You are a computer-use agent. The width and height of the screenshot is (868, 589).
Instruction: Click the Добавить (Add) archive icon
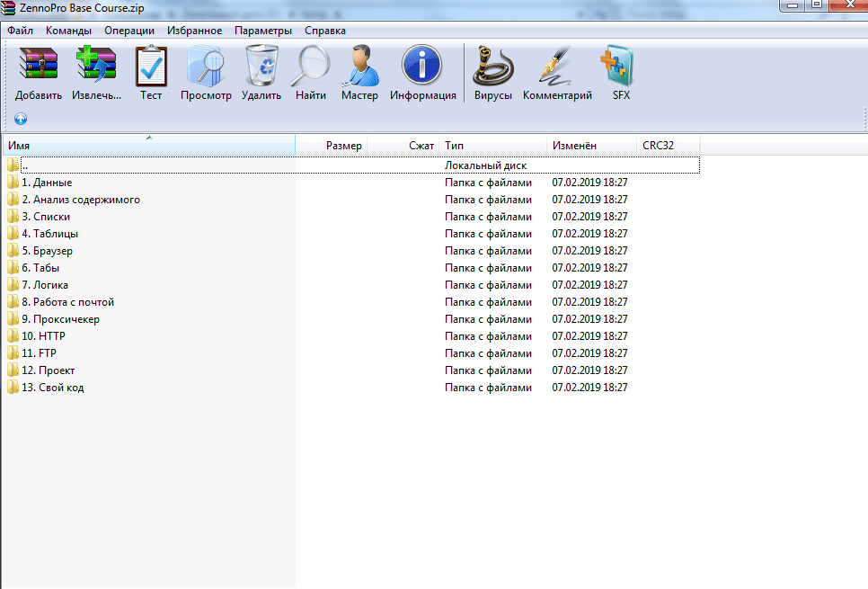pyautogui.click(x=39, y=68)
